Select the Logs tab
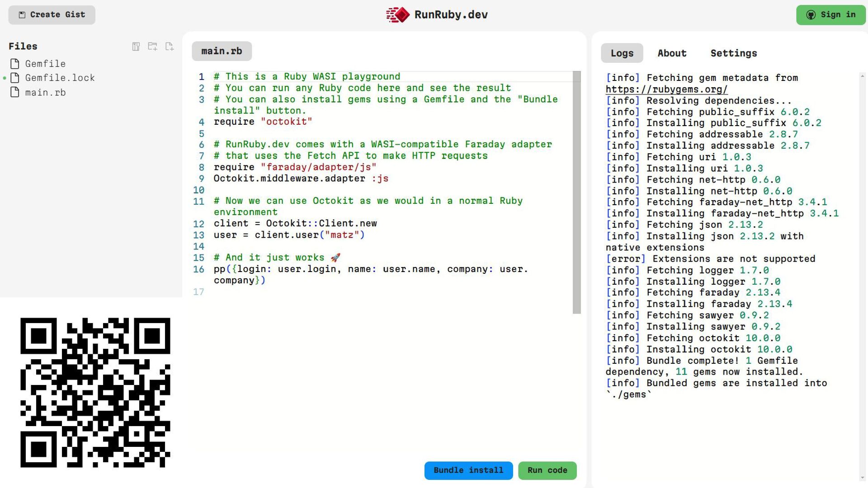The width and height of the screenshot is (868, 488). [x=622, y=53]
